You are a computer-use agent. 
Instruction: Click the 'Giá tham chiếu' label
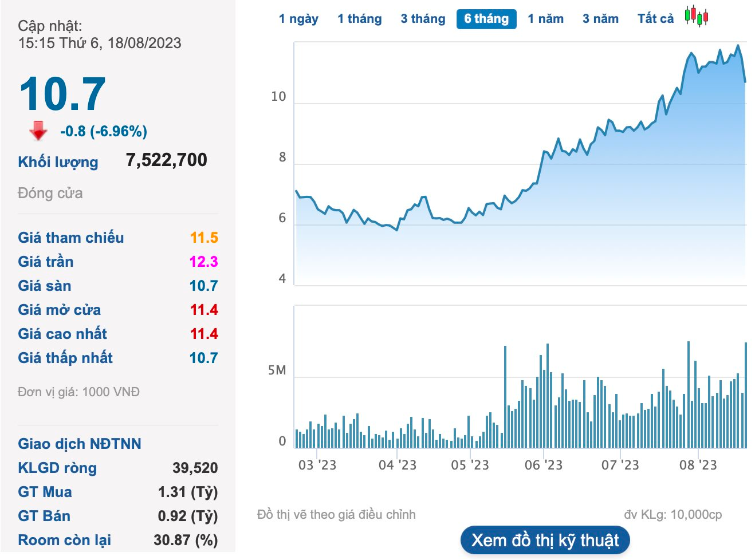click(x=70, y=238)
